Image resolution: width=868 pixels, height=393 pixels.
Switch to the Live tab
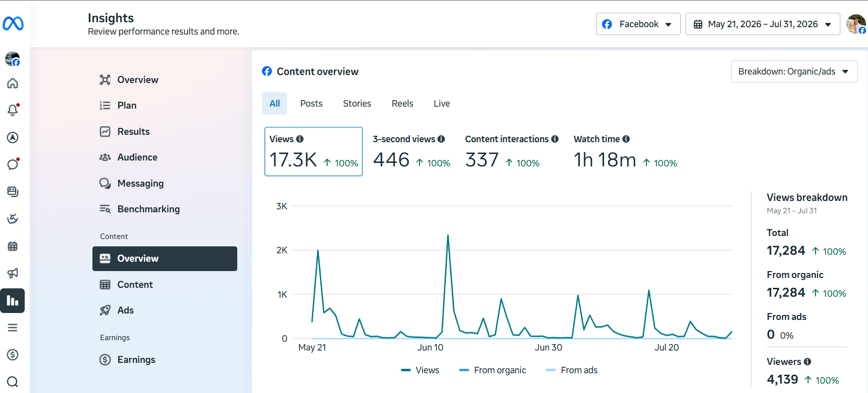[442, 104]
